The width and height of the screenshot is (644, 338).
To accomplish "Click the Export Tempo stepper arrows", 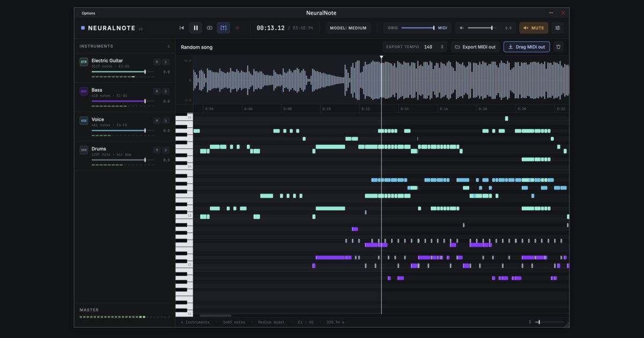I will (x=442, y=47).
